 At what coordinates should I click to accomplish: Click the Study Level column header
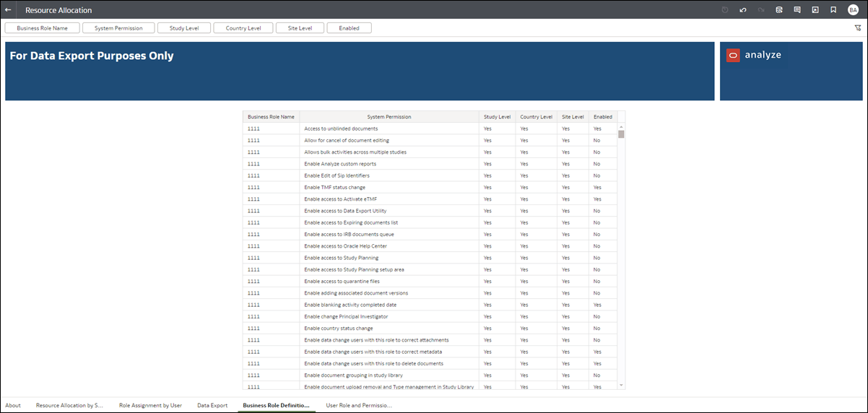[498, 116]
